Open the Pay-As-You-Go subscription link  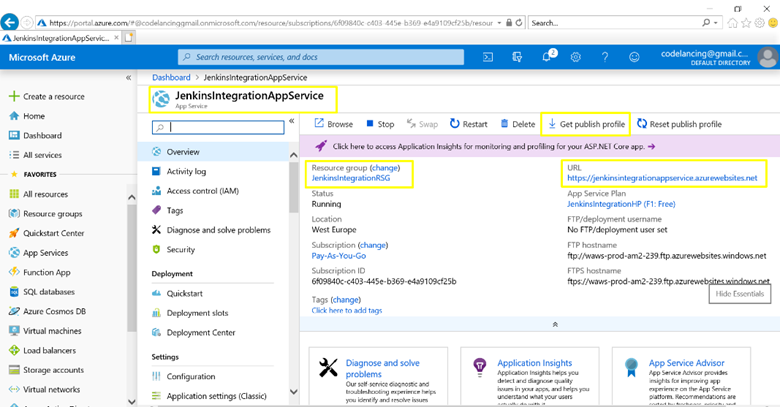coord(339,256)
